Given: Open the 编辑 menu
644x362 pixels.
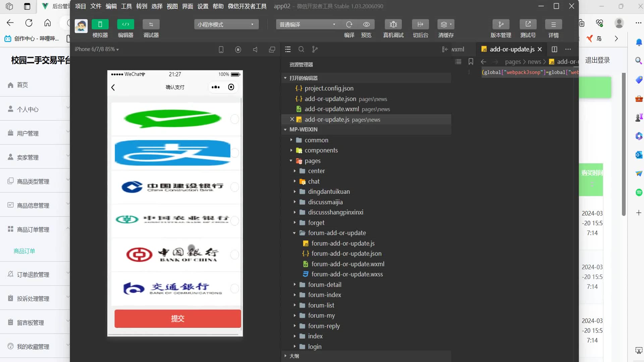Looking at the screenshot, I should [x=111, y=6].
